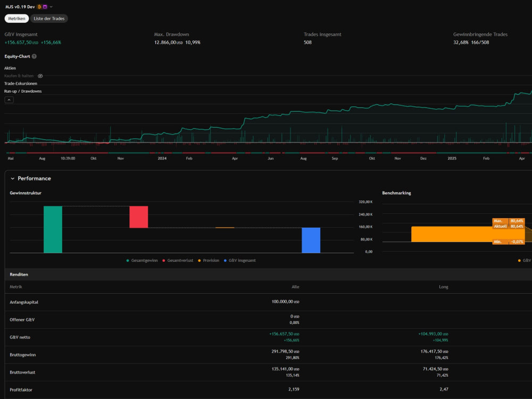
Task: Select the Bruttogewinn row label
Action: [23, 355]
